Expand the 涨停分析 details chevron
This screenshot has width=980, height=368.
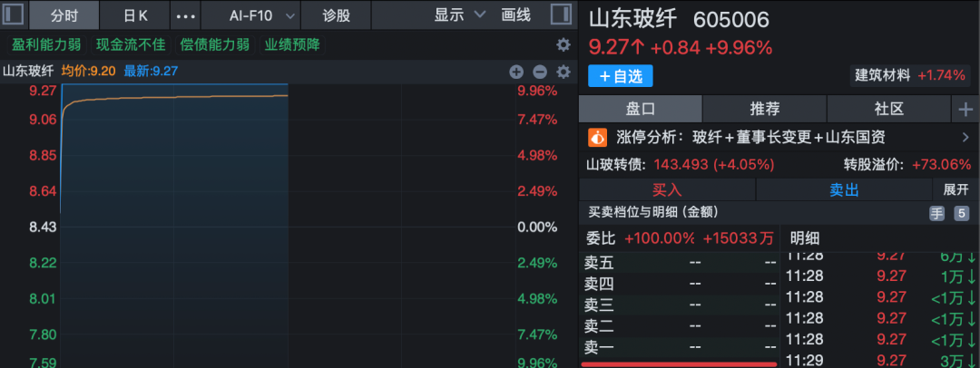pos(965,138)
